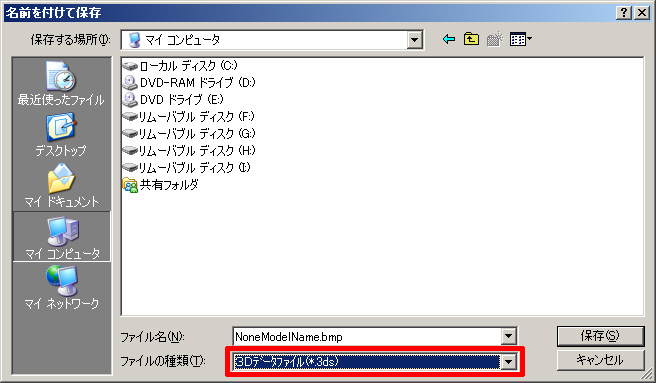
Task: Open the view menu icon
Action: click(520, 39)
